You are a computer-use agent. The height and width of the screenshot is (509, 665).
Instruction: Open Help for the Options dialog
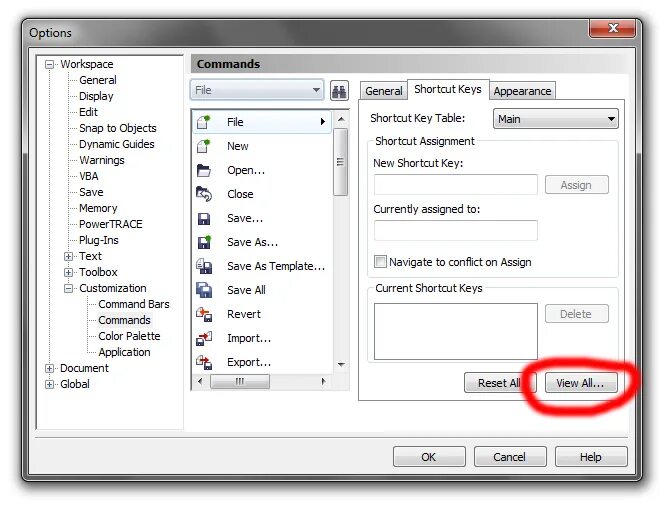point(591,457)
